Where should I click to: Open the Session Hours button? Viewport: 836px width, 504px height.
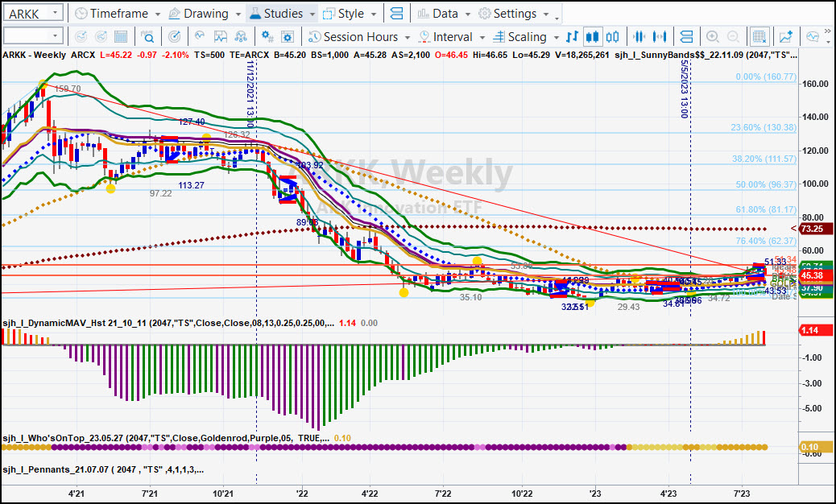[353, 37]
